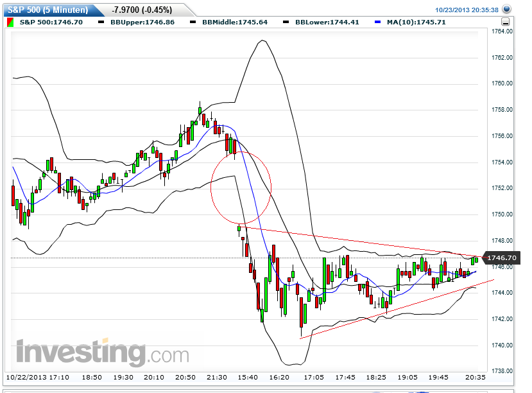Click the black BBLower legend marker

286,22
